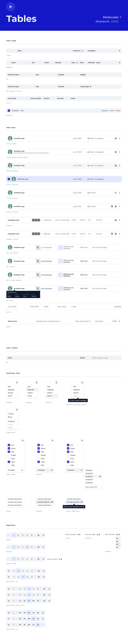Click the trash icon beside Template 3

pyautogui.click(x=100, y=476)
